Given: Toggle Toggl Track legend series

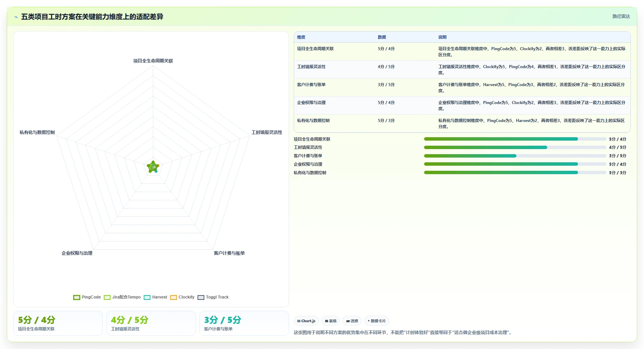Looking at the screenshot, I should (x=213, y=297).
